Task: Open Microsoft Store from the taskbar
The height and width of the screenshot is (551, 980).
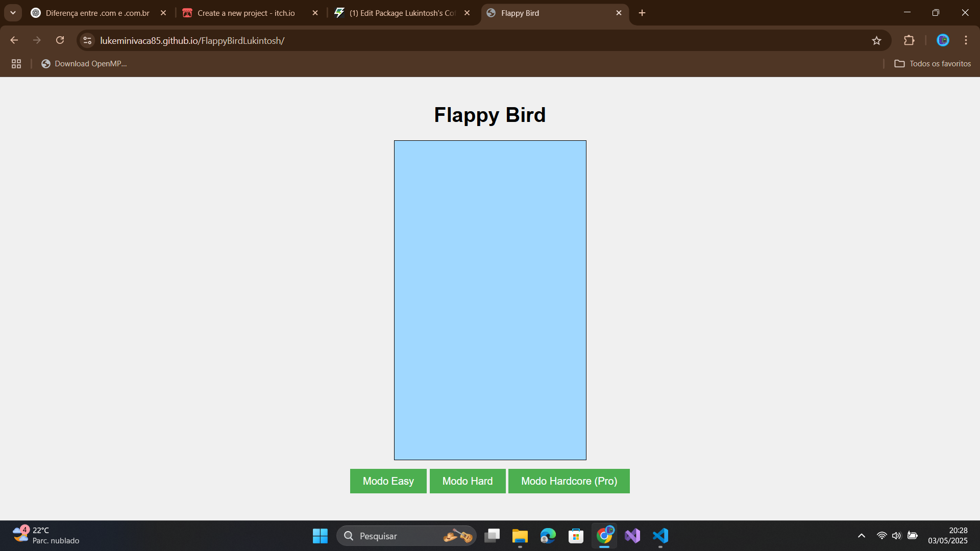Action: (576, 536)
